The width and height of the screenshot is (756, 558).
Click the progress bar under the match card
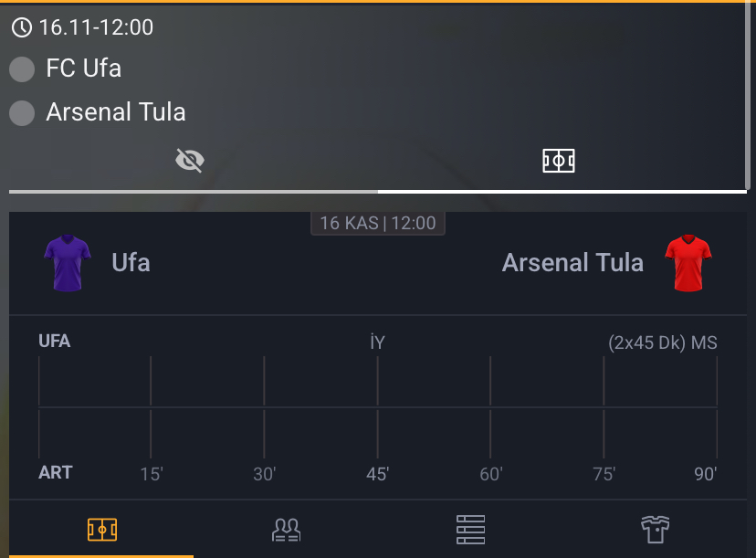(x=378, y=194)
